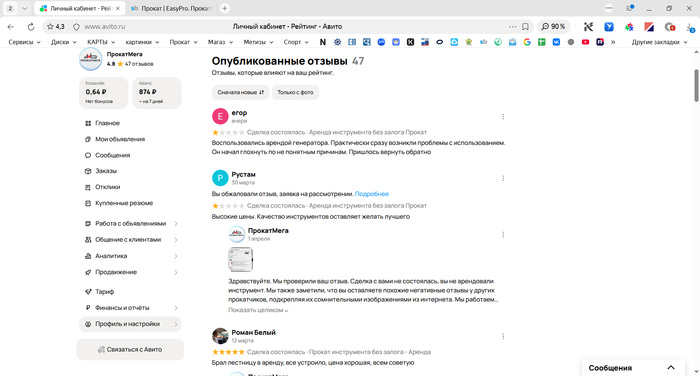Image resolution: width=700 pixels, height=376 pixels.
Task: Open the Google bookmark icon
Action: 527,42
